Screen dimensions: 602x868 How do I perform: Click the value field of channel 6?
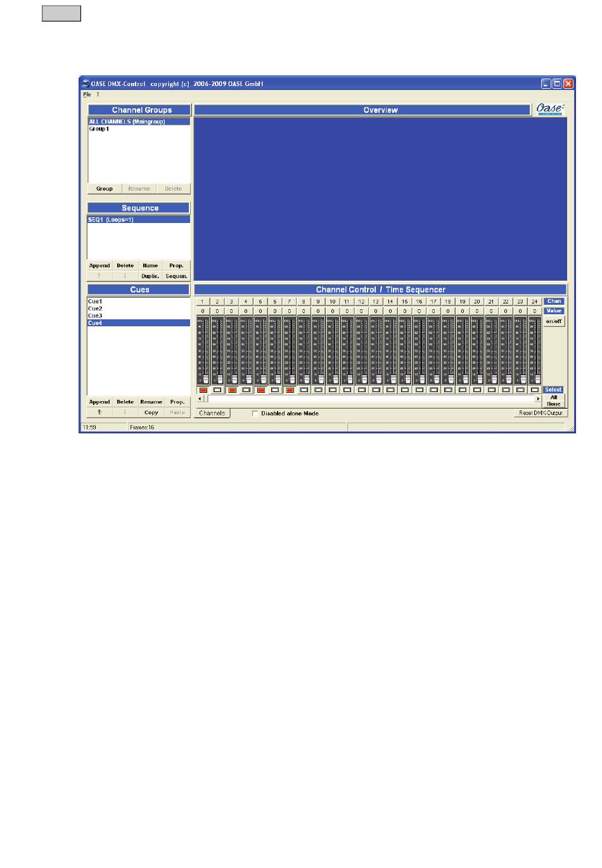[x=275, y=311]
